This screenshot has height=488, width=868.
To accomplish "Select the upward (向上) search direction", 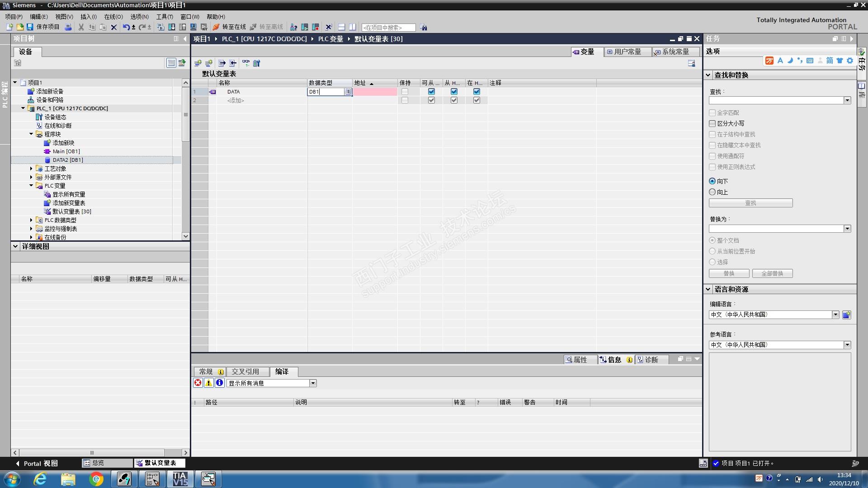I will tap(712, 192).
